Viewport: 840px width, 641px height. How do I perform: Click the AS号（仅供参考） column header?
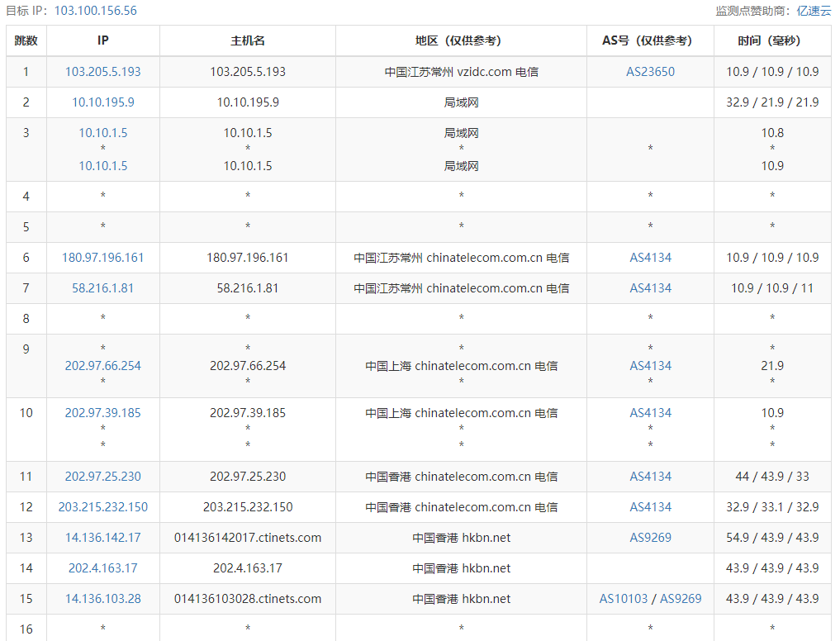click(x=650, y=40)
